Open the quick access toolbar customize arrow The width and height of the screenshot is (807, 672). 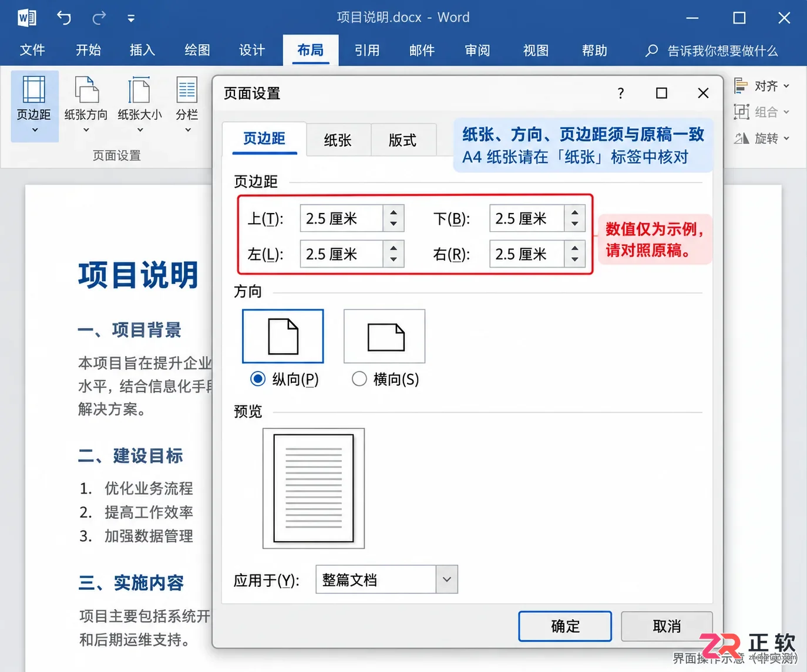point(131,19)
